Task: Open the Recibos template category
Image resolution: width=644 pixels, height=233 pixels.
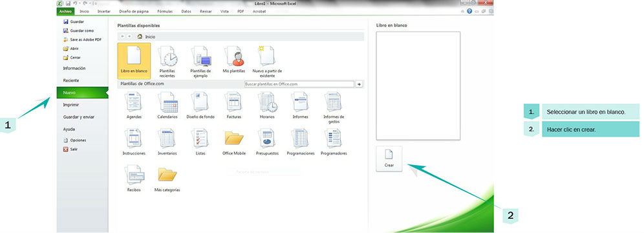Action: 134,179
